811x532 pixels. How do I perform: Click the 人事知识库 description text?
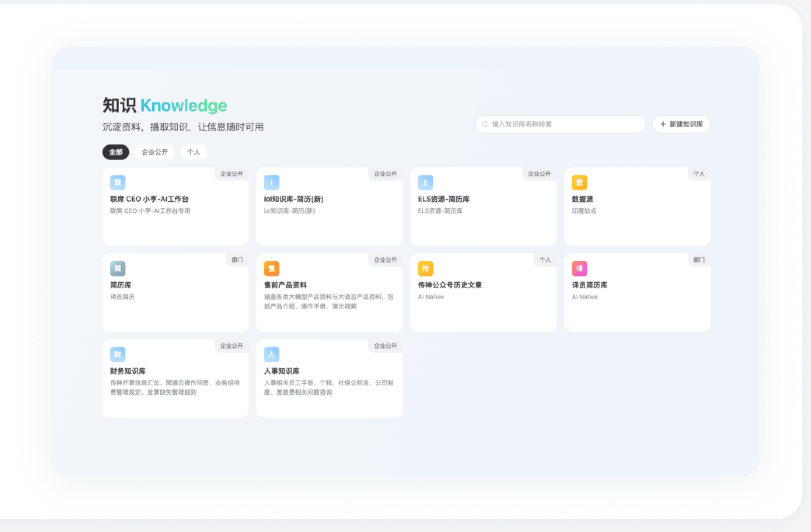(x=329, y=388)
